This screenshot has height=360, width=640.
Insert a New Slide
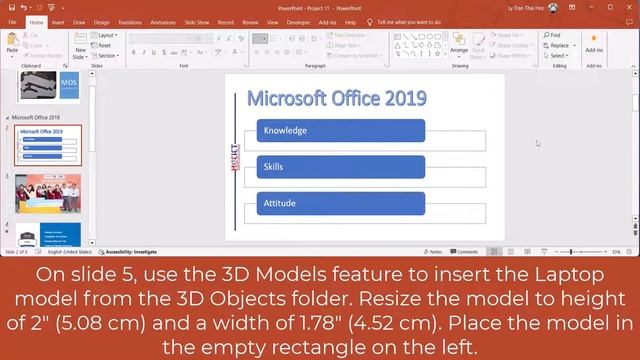[80, 46]
